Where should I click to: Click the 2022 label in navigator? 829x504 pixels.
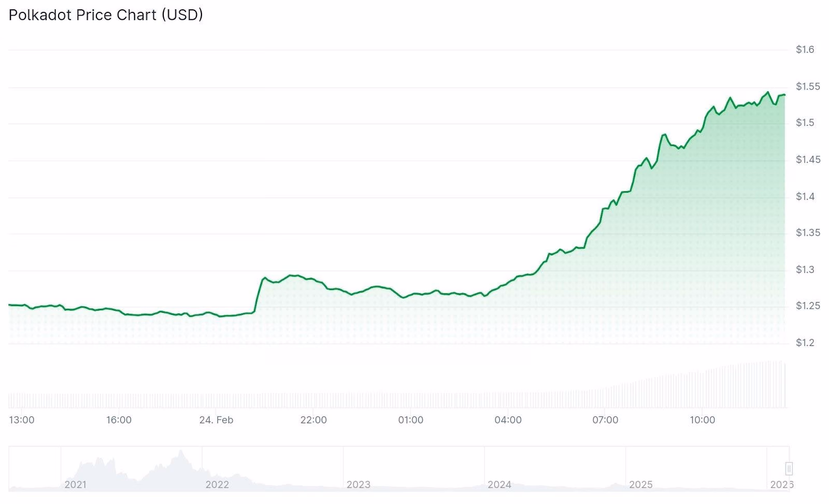pos(217,485)
